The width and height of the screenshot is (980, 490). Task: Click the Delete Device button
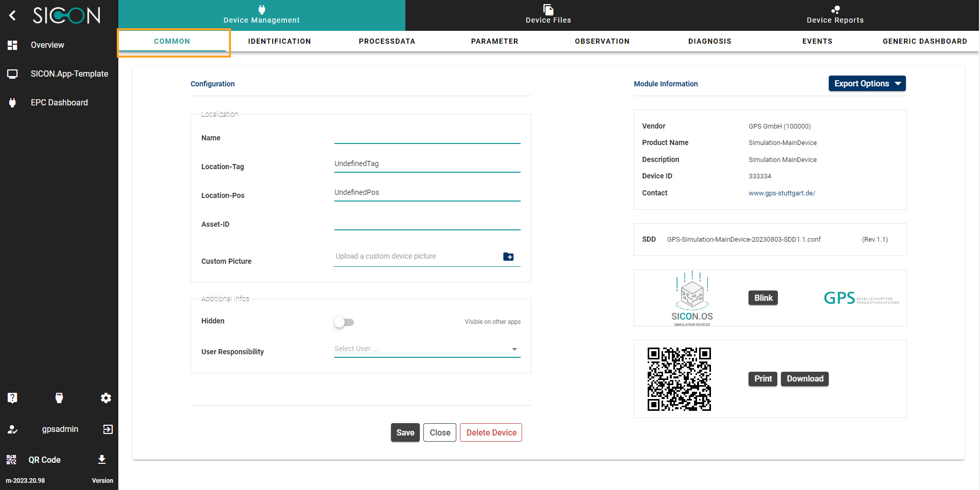tap(491, 432)
